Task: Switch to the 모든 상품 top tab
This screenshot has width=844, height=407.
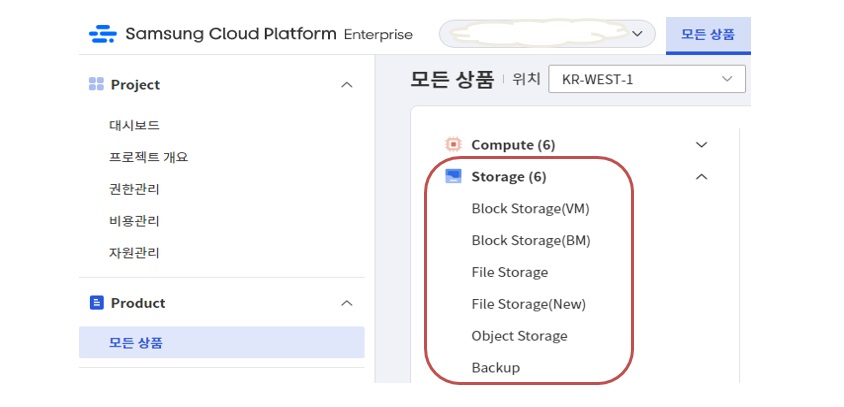Action: (x=708, y=34)
